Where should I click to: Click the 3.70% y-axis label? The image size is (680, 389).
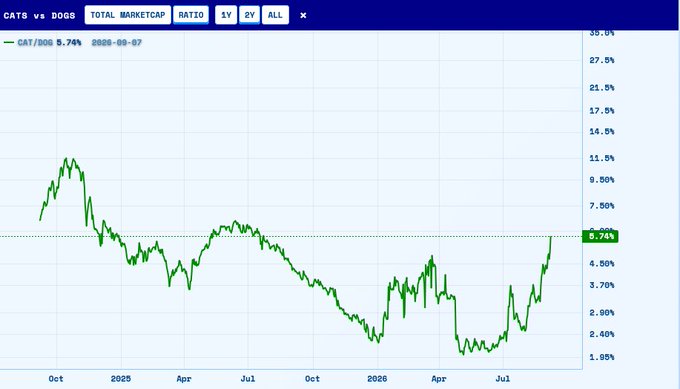[x=602, y=285]
